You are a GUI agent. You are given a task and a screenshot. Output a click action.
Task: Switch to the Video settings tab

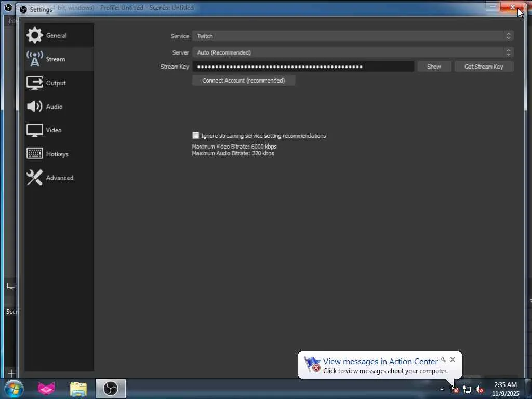59,130
